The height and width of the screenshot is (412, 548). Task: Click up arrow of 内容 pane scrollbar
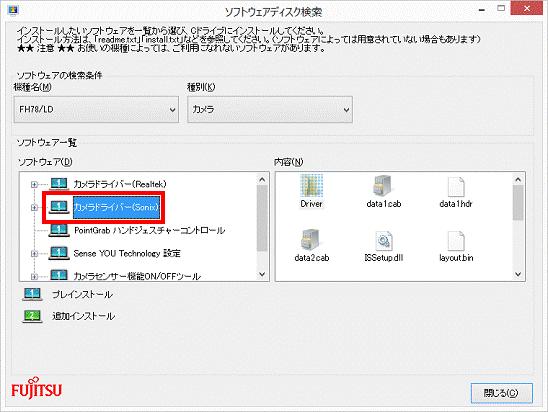(x=518, y=179)
